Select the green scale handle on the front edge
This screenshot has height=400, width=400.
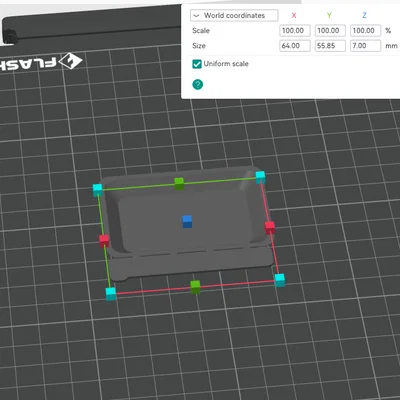[x=195, y=287]
